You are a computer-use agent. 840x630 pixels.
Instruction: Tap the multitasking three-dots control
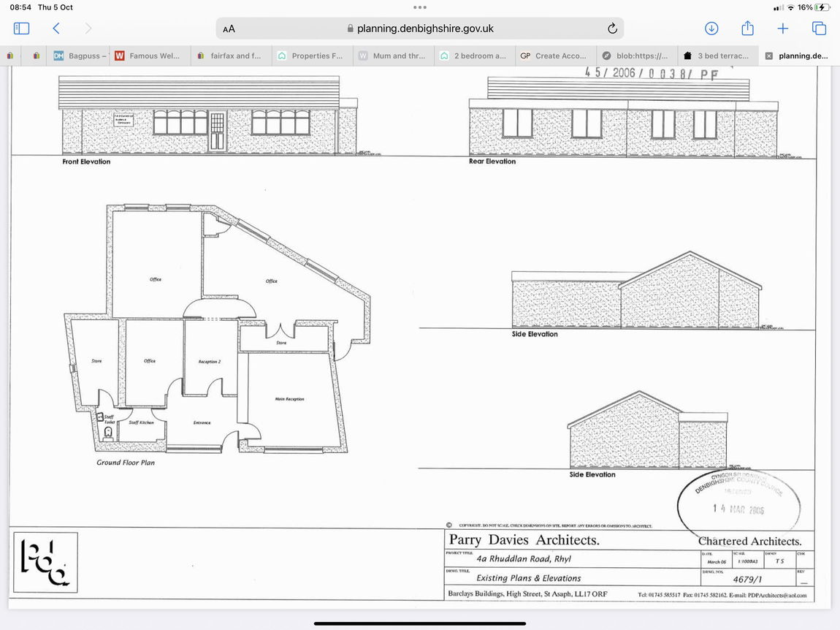(420, 7)
